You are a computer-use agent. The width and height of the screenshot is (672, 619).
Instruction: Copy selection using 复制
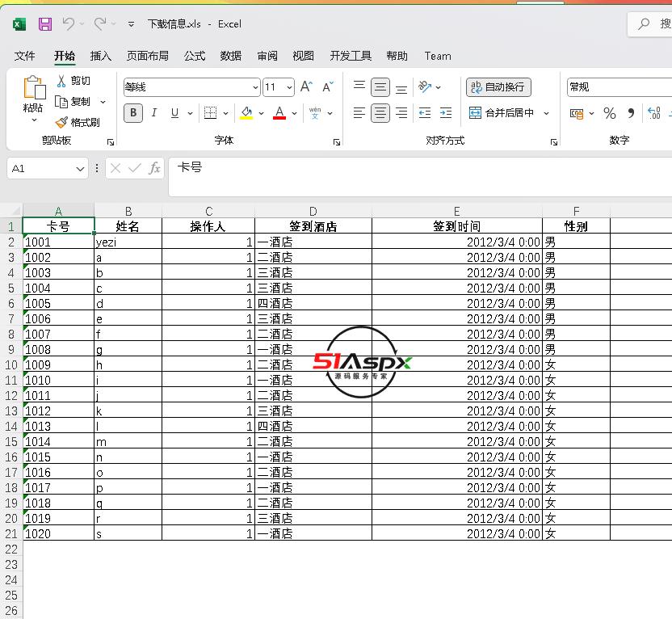point(73,102)
